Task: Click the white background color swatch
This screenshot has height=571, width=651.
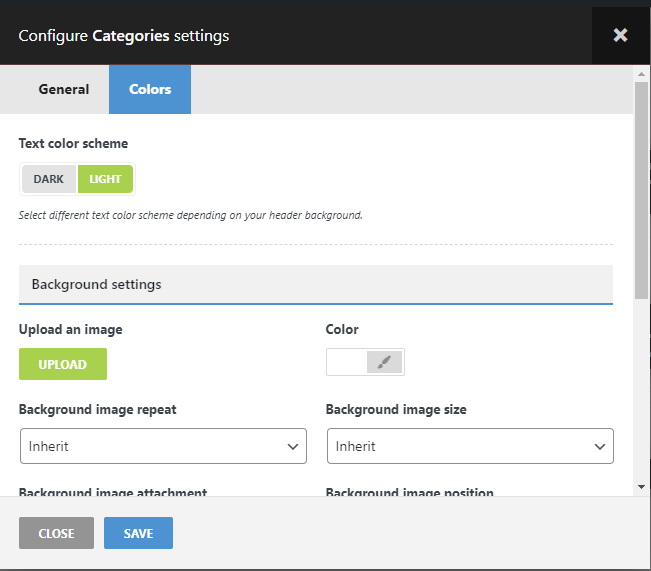Action: click(347, 362)
